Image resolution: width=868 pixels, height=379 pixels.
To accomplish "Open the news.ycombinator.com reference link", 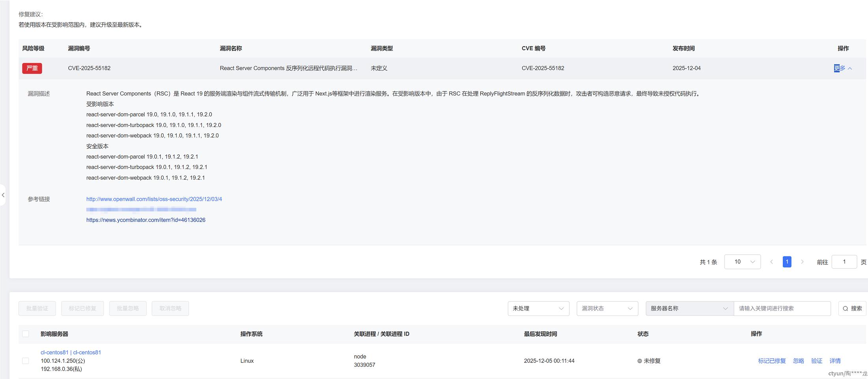I will point(146,220).
